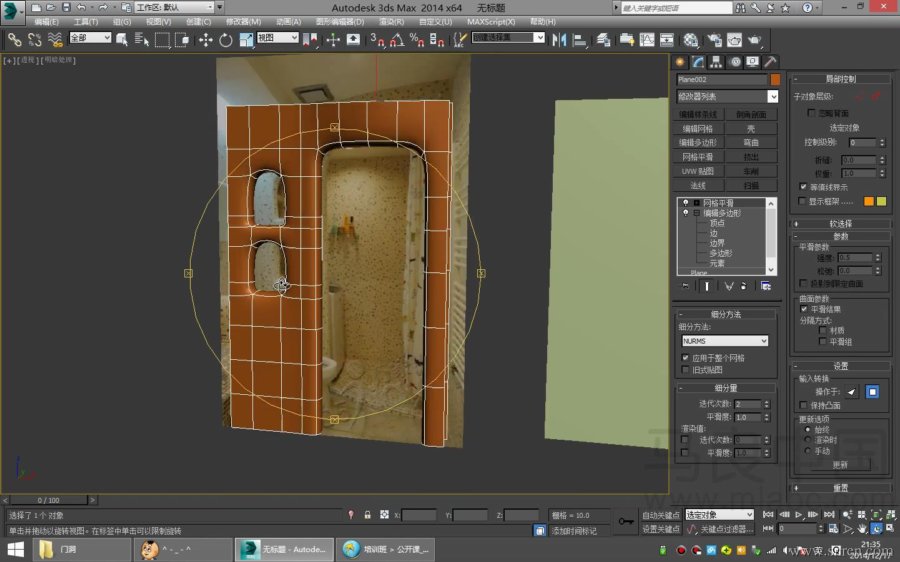
Task: Click the 编辑多边形 modifier button
Action: [x=699, y=143]
